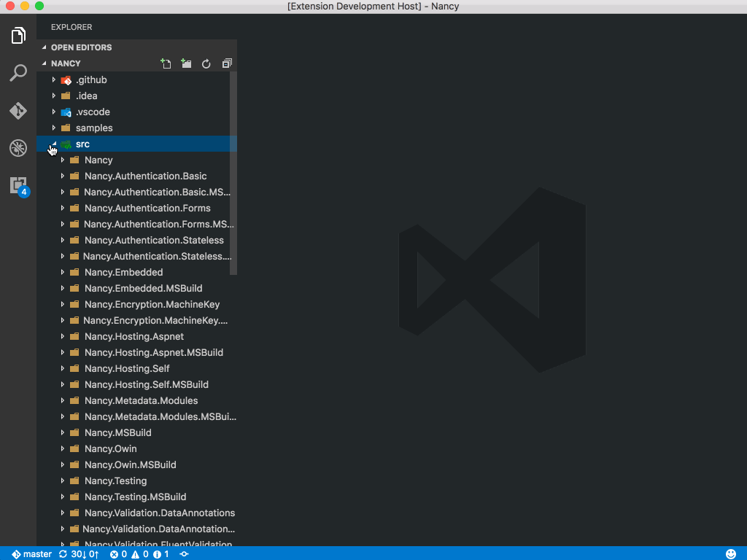
Task: Open the Debug view in activity bar
Action: point(18,148)
